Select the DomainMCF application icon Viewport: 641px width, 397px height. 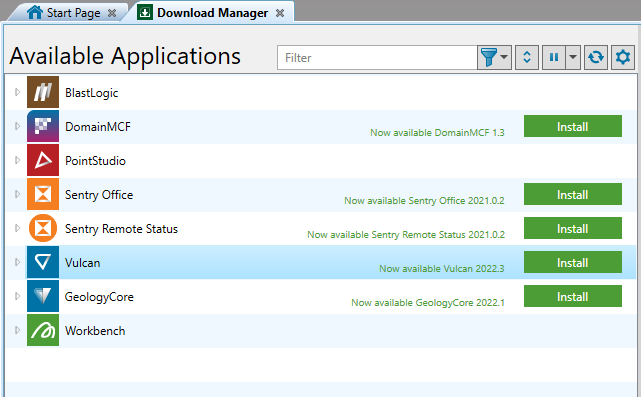(x=43, y=126)
